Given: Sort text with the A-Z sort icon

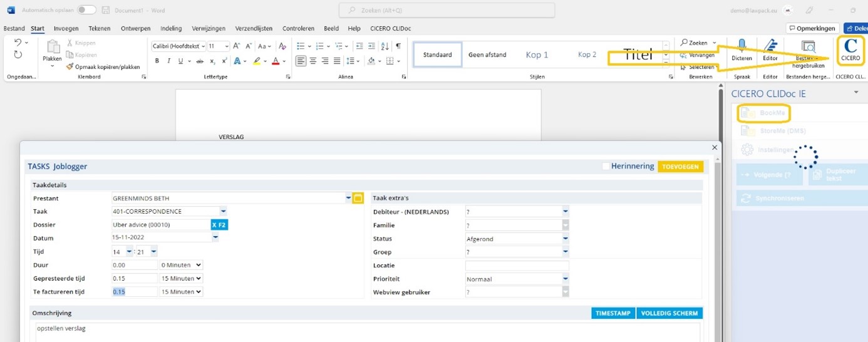Looking at the screenshot, I should (385, 46).
